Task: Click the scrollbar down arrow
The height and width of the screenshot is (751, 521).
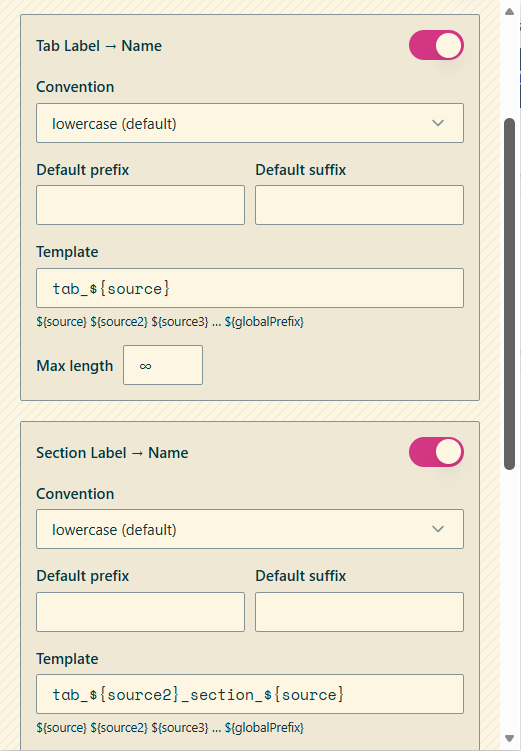Action: 510,740
